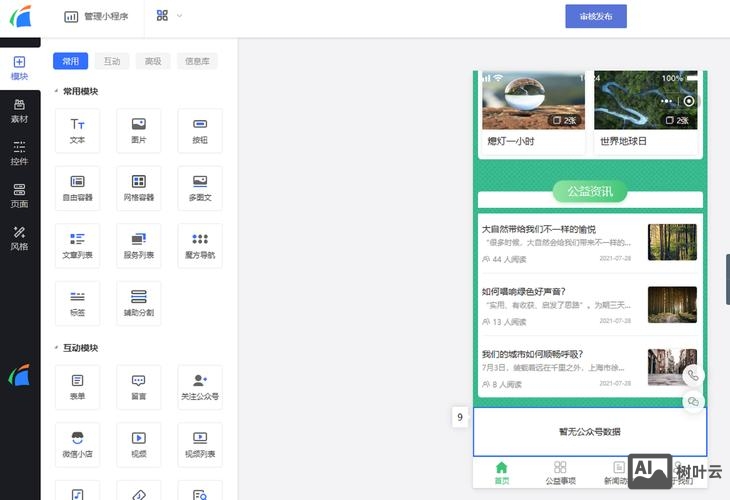Select the 按钮 module
This screenshot has width=730, height=500.
[x=200, y=131]
